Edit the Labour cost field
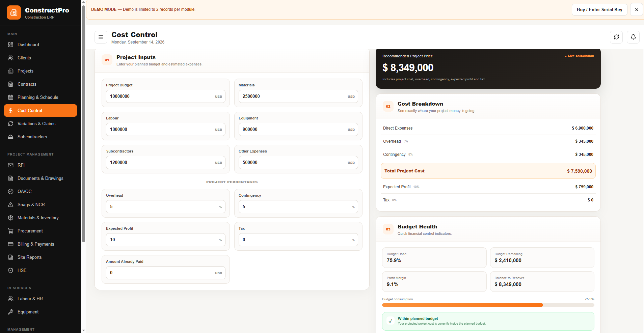644x333 pixels. pos(166,130)
